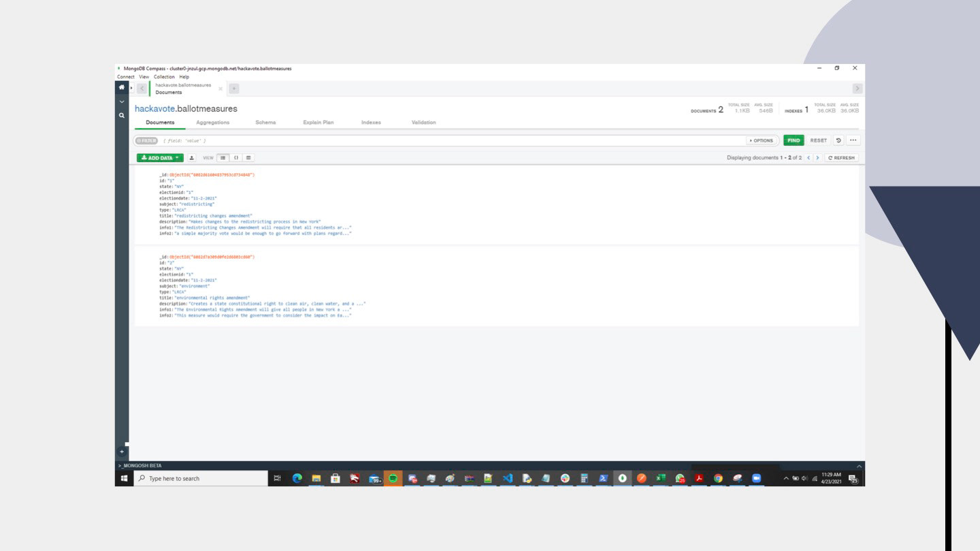
Task: Open Microsoft Store from taskbar
Action: 336,479
